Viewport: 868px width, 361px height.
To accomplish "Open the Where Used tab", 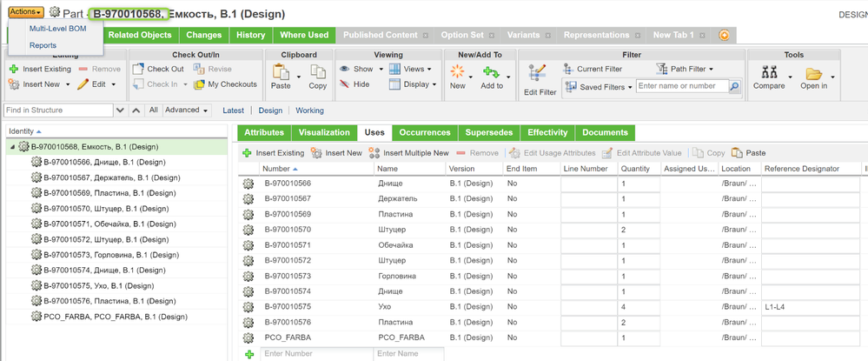I will (304, 36).
